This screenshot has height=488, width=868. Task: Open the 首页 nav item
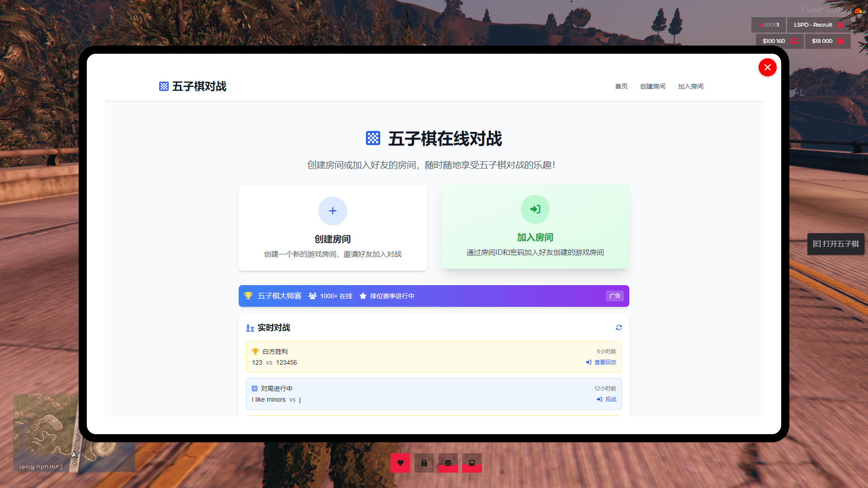(621, 86)
